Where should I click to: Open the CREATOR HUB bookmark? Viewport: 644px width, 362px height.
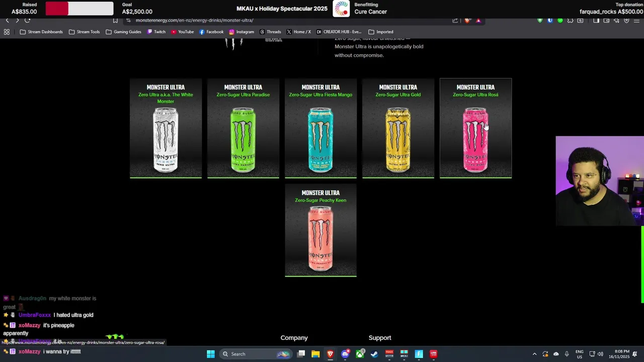point(339,32)
